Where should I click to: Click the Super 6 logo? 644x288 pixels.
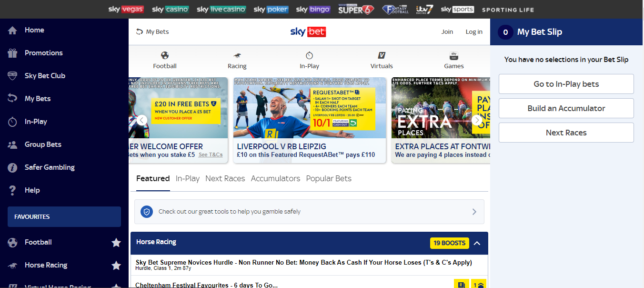coord(356,9)
